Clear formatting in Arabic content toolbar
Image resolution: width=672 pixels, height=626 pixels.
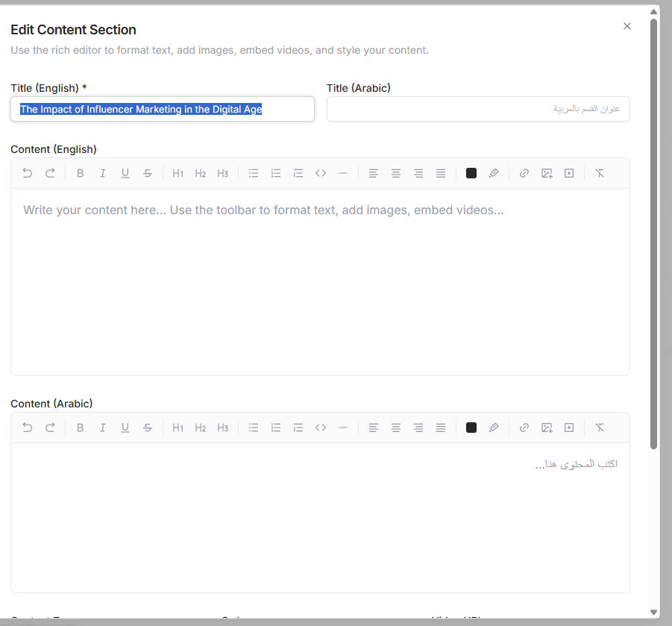click(600, 428)
